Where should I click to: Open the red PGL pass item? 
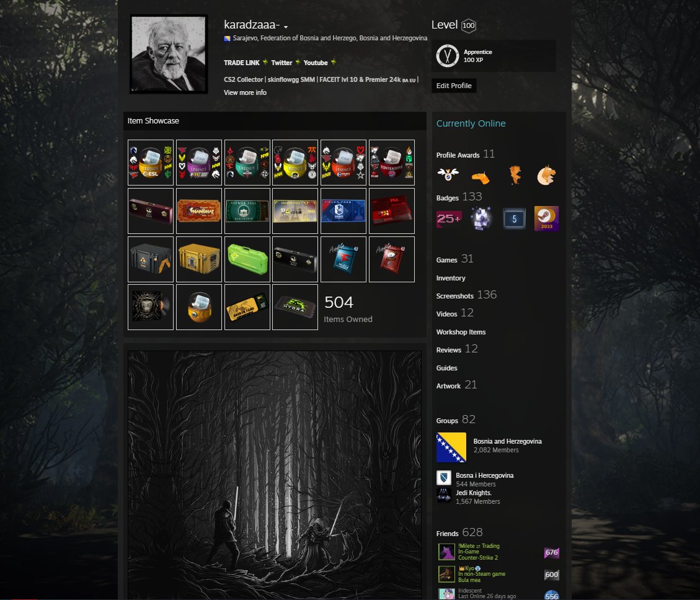pyautogui.click(x=391, y=211)
